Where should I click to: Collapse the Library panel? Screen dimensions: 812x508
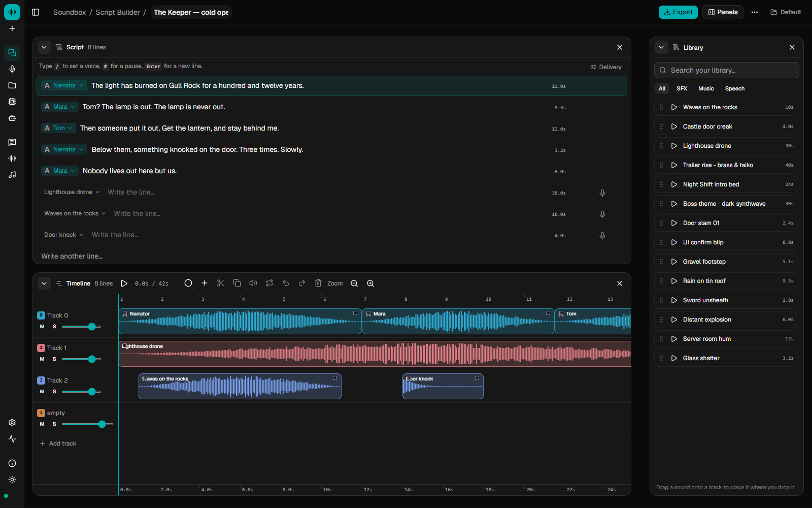pos(661,47)
